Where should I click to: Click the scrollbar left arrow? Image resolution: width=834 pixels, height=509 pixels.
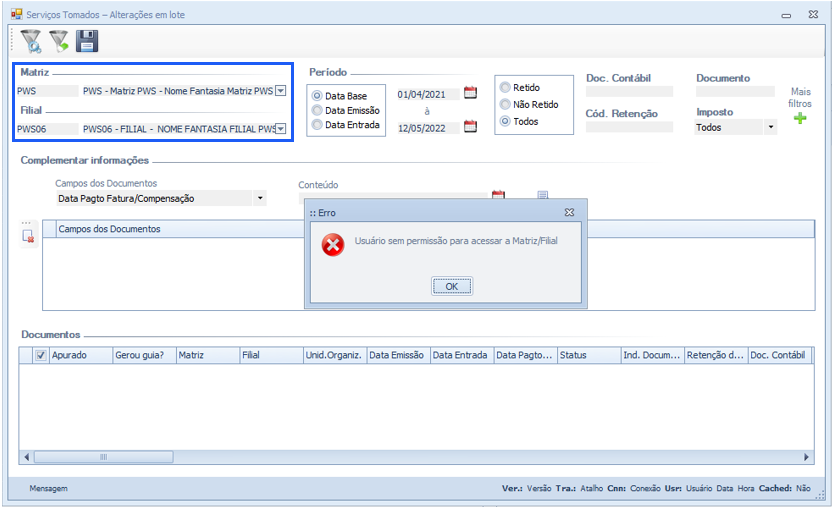[27, 457]
